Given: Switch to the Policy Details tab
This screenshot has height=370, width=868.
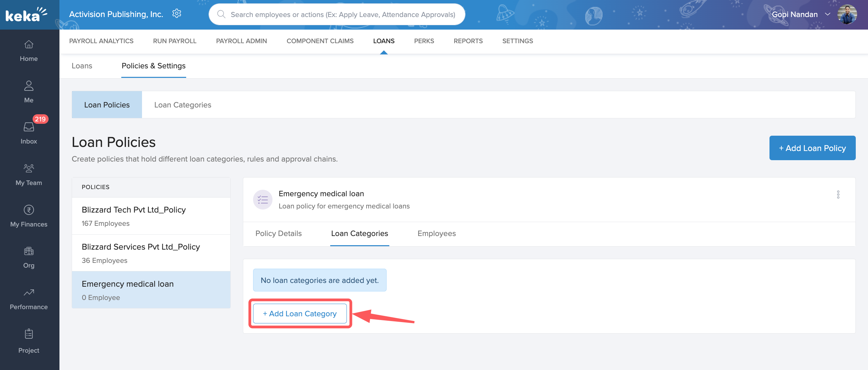Looking at the screenshot, I should (x=278, y=234).
